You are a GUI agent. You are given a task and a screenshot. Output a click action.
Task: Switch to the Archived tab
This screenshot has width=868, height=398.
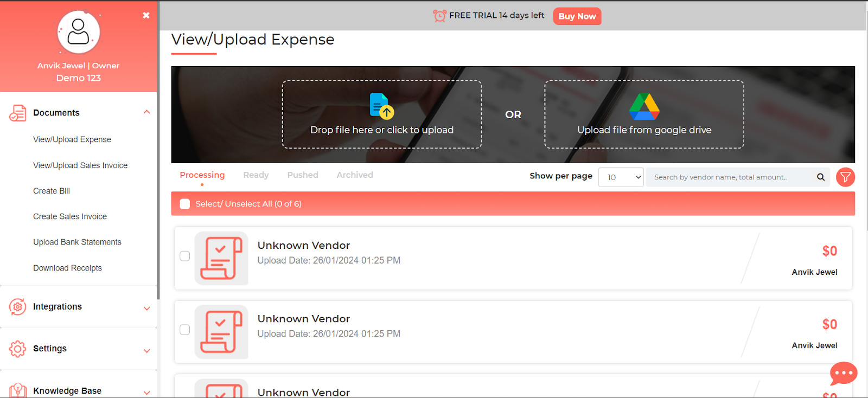[x=355, y=175]
